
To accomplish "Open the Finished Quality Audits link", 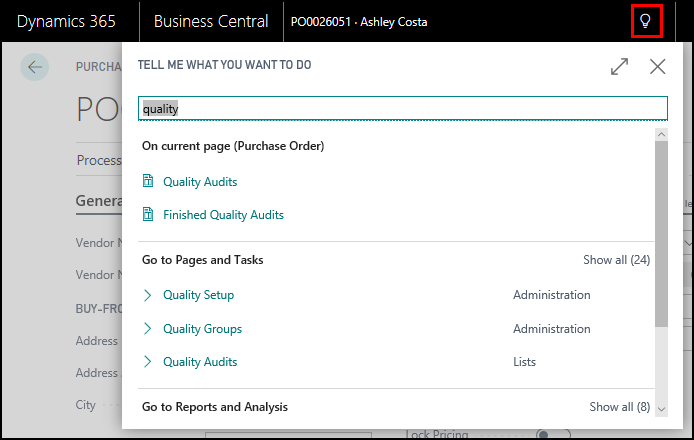I will (x=223, y=215).
